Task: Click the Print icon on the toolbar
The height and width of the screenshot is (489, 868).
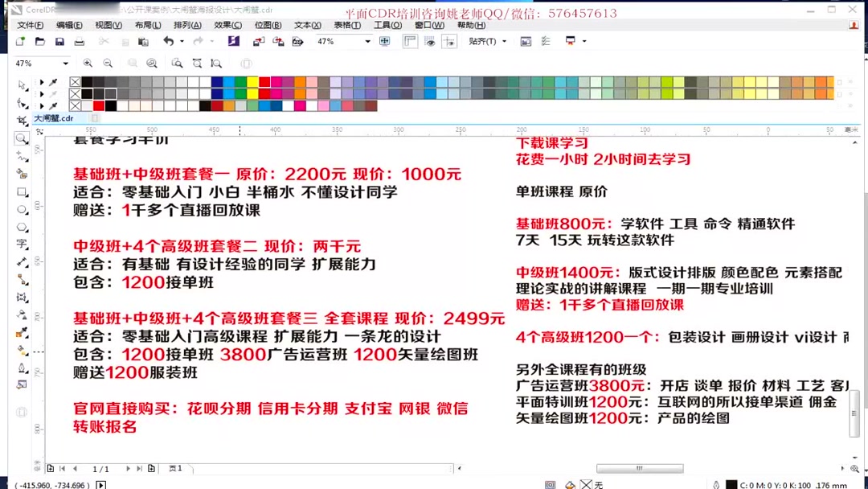Action: coord(79,42)
